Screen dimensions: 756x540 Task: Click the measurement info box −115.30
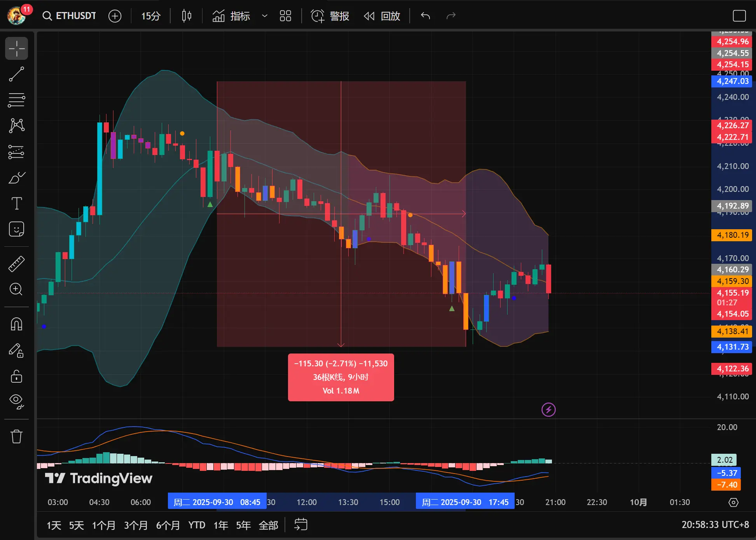point(341,377)
